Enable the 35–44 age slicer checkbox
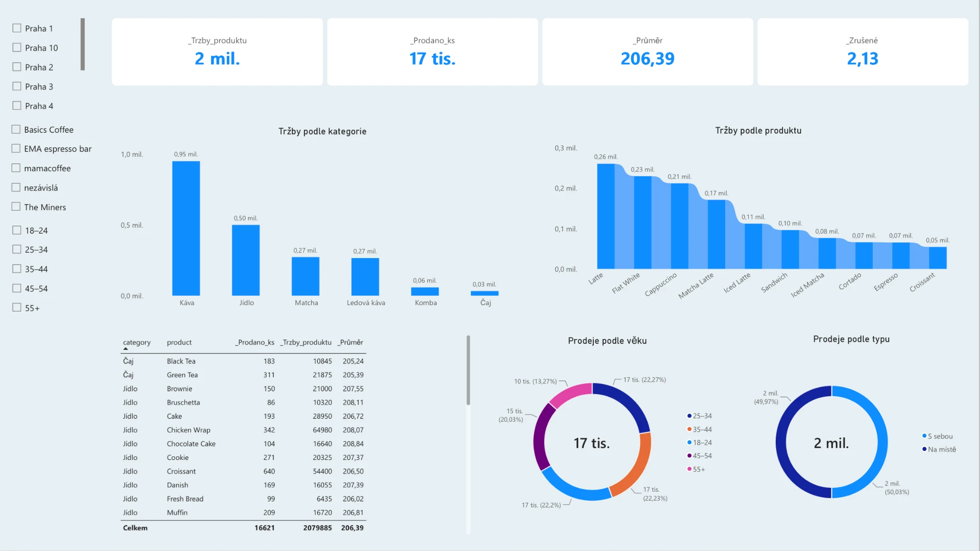 (x=17, y=269)
